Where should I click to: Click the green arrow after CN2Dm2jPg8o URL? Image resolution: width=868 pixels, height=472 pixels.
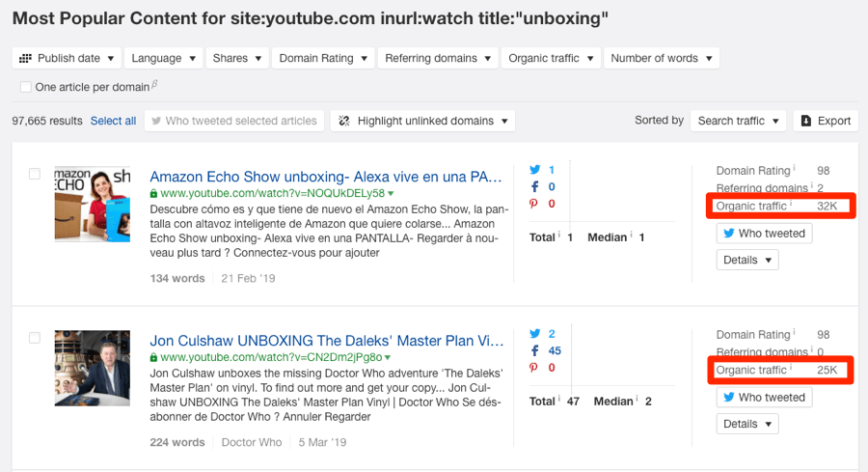[x=388, y=358]
